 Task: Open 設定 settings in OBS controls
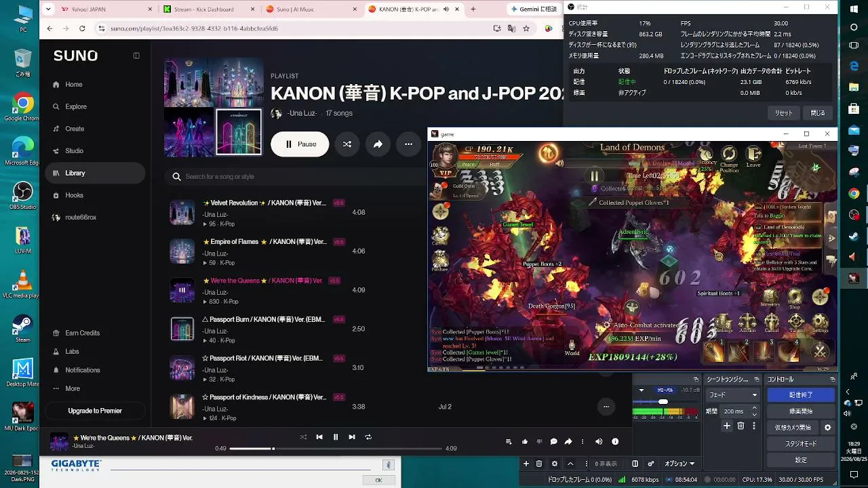801,460
